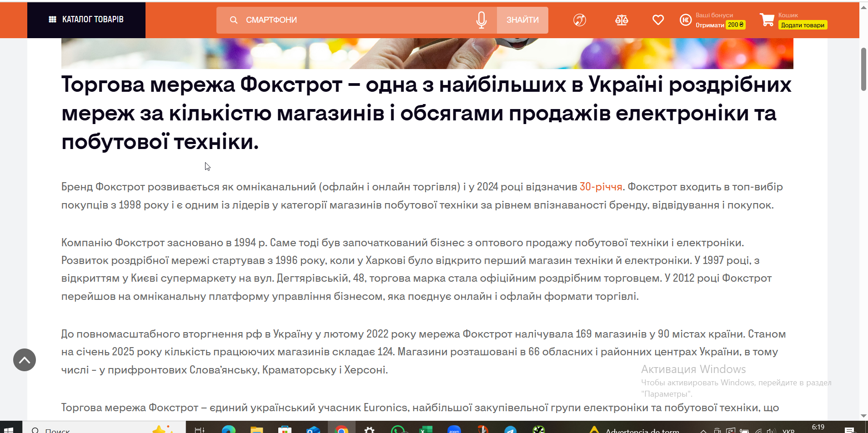Click the Додати товари button

pyautogui.click(x=803, y=25)
